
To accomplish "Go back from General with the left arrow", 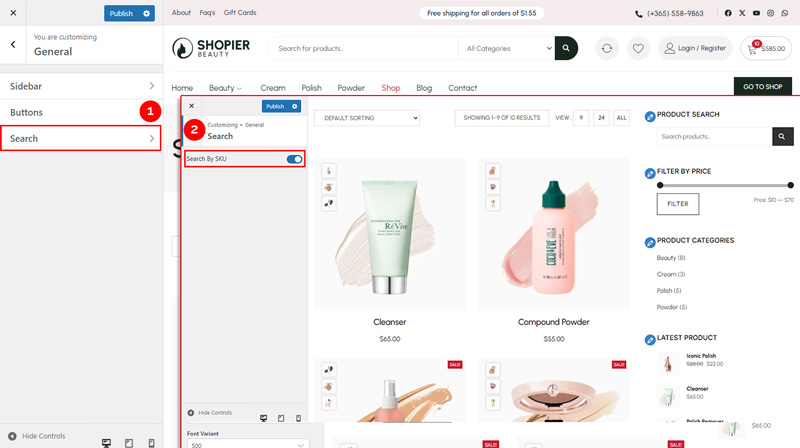I will (13, 44).
